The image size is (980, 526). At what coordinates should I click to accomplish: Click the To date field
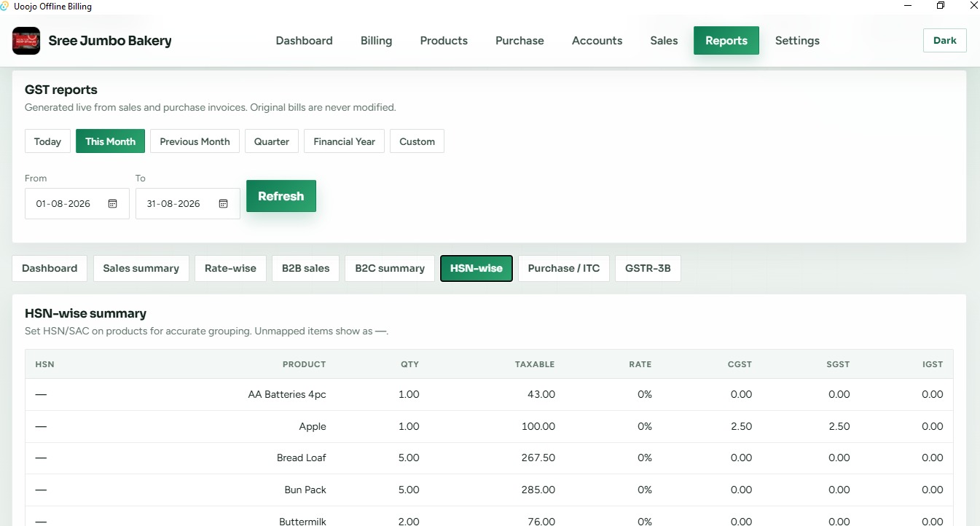188,204
